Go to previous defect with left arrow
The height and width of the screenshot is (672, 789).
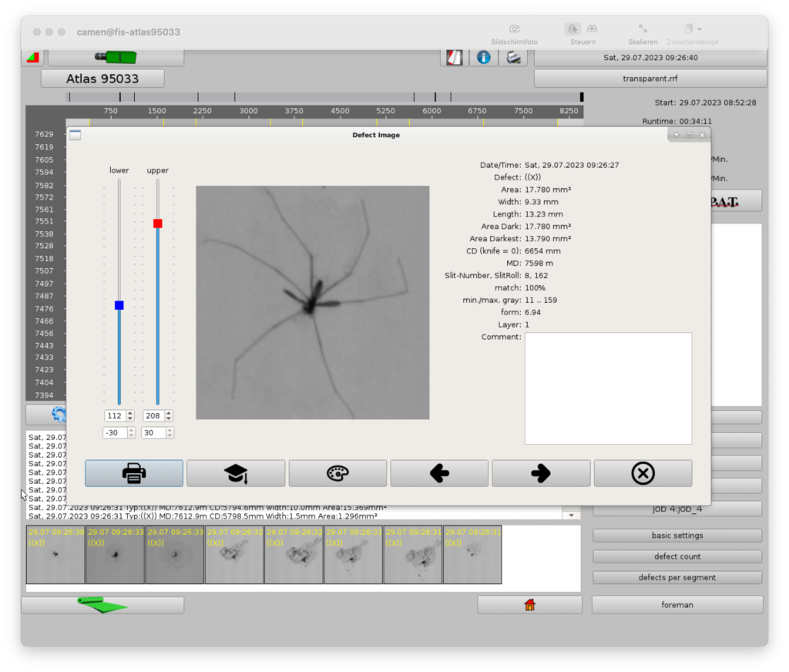coord(439,473)
